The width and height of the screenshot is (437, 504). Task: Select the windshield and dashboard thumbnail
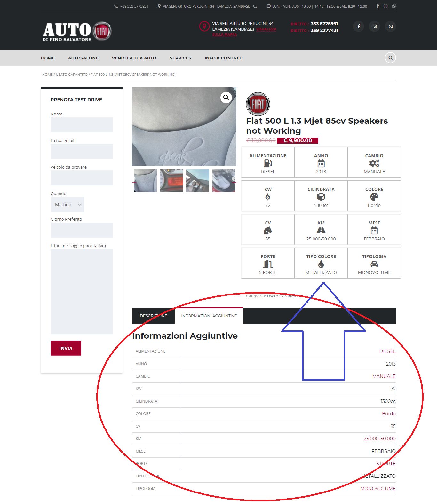click(x=198, y=181)
